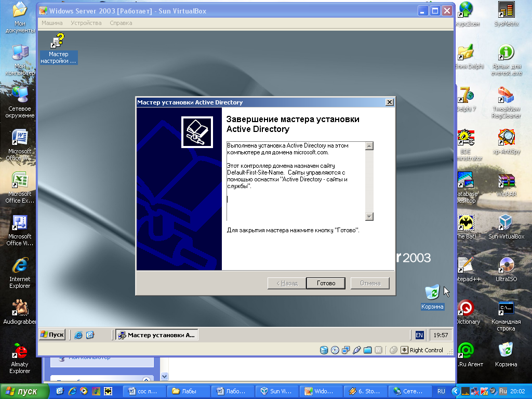Select the WinRAR desktop icon
This screenshot has height=399, width=532.
click(506, 184)
